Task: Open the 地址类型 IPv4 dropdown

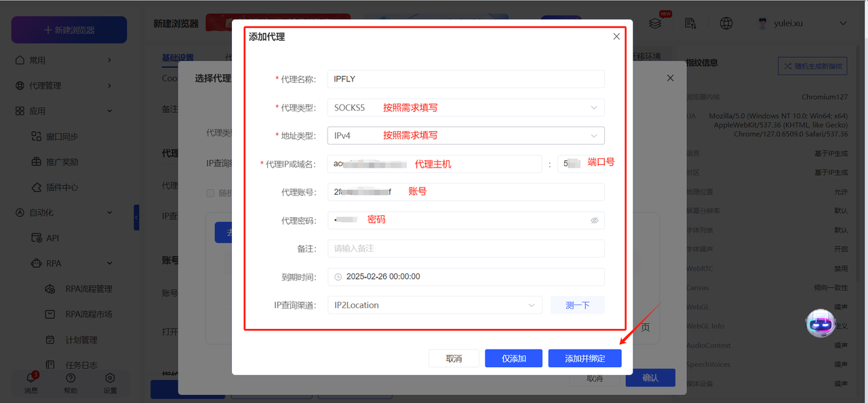Action: click(593, 135)
